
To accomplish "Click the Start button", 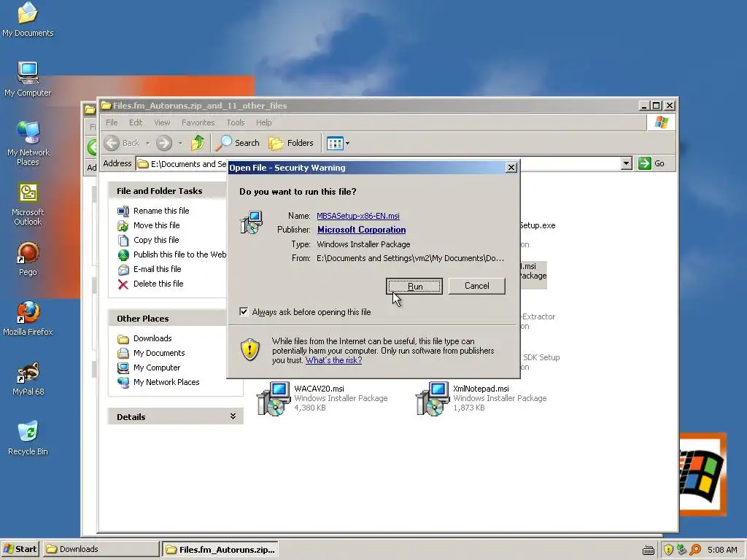I will coord(20,549).
